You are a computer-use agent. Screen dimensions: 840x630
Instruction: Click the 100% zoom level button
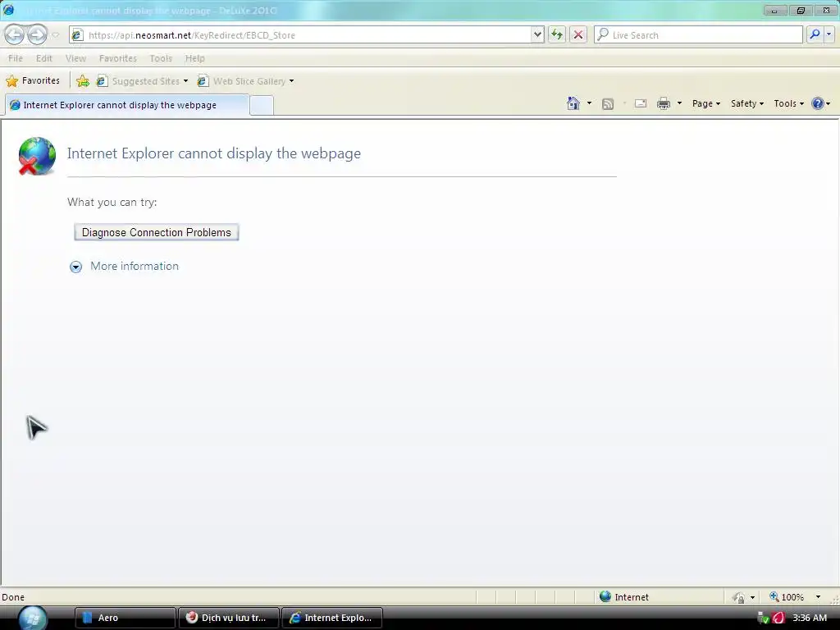[787, 597]
